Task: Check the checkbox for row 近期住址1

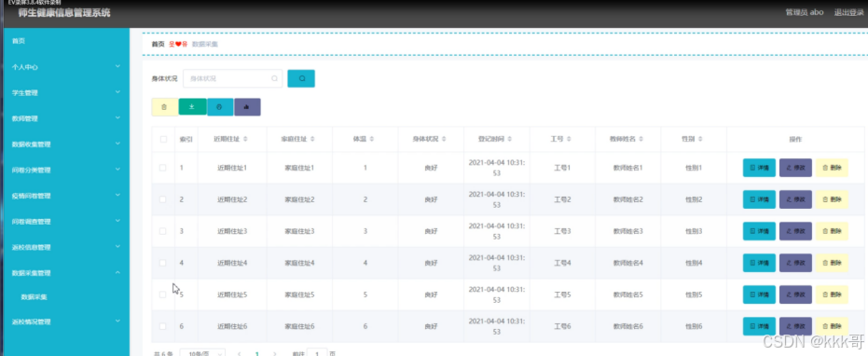Action: tap(163, 168)
